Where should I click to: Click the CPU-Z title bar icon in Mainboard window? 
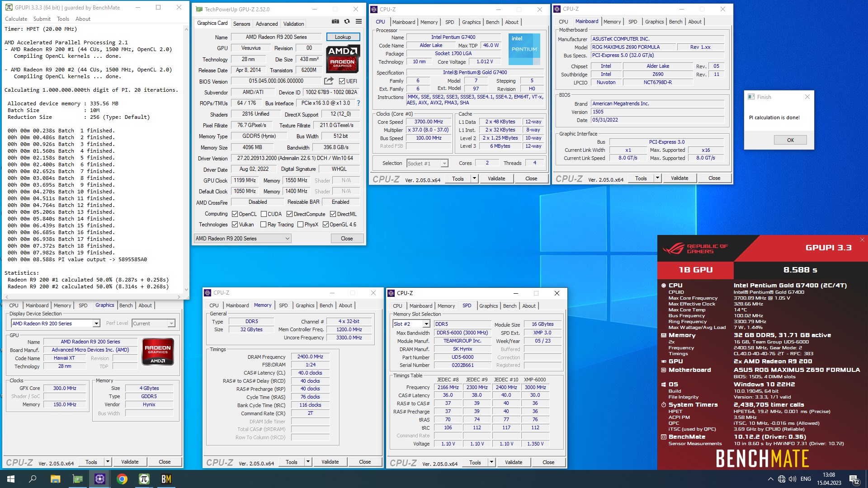click(x=557, y=9)
